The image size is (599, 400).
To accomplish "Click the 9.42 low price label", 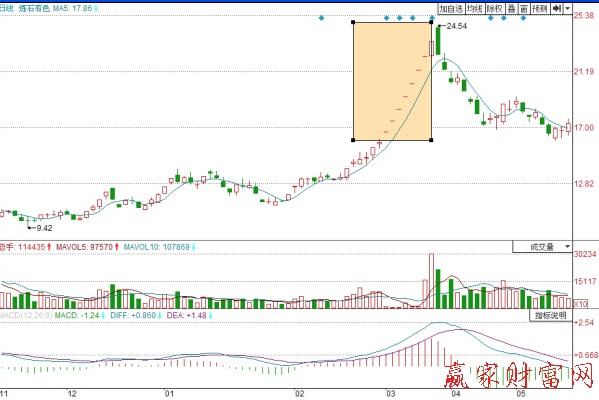I will pos(44,228).
